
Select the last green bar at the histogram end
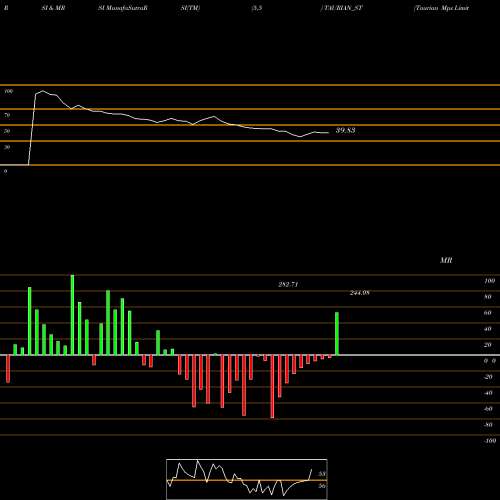pyautogui.click(x=337, y=334)
